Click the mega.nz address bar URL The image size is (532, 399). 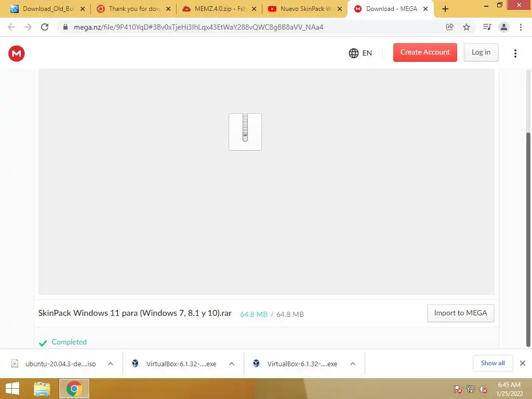tap(198, 27)
